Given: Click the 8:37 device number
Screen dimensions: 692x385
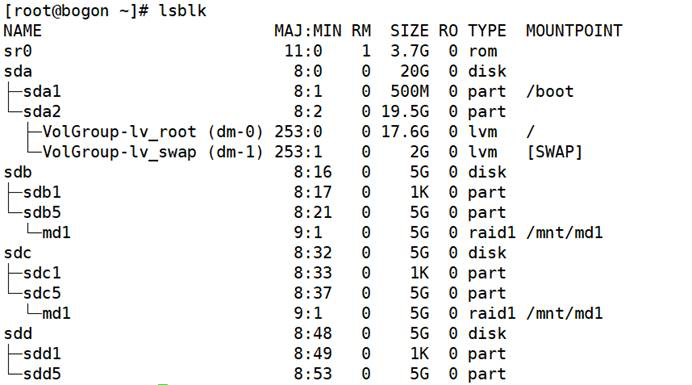Looking at the screenshot, I should (312, 293).
